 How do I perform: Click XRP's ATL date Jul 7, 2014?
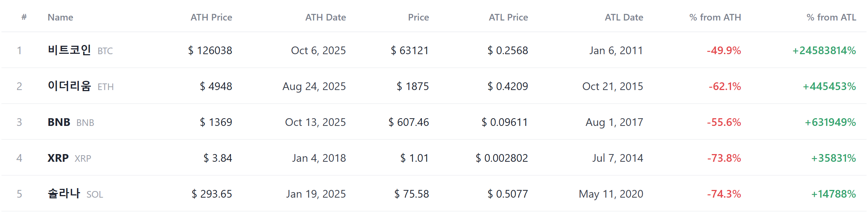click(x=618, y=158)
